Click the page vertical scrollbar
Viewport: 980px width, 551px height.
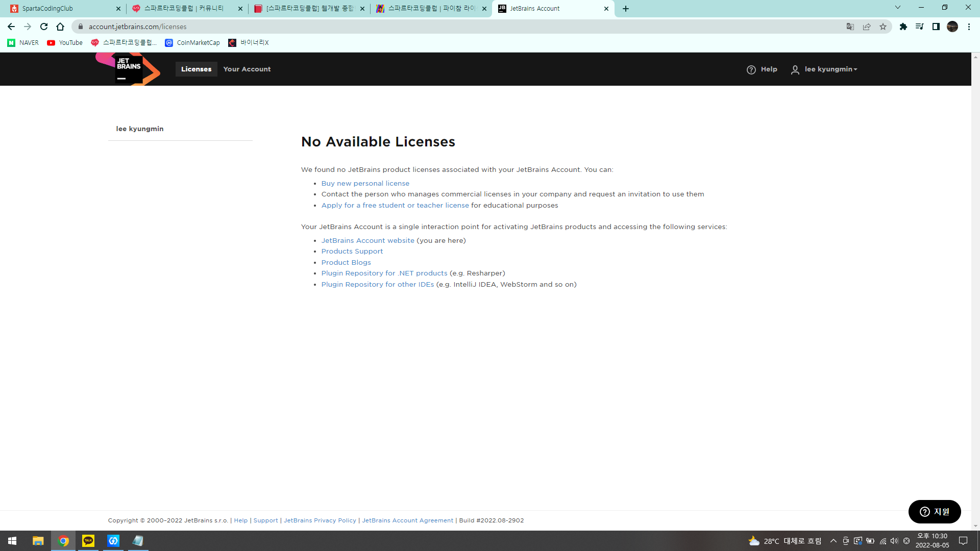[975, 291]
